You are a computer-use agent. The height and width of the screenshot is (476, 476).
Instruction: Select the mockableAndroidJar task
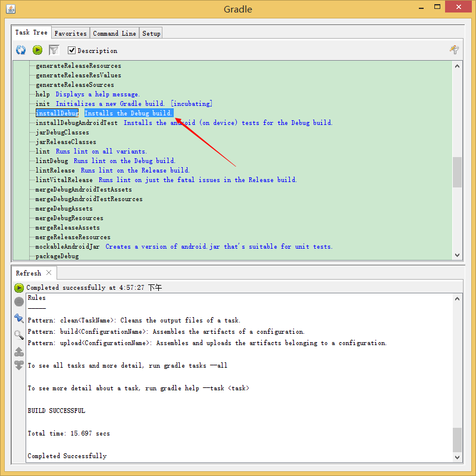click(67, 246)
